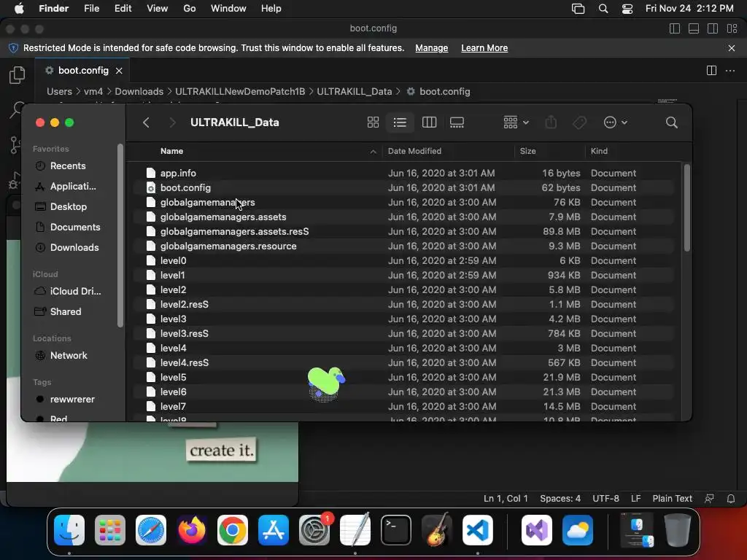Open the Finder more actions ellipsis menu
747x560 pixels.
click(615, 122)
